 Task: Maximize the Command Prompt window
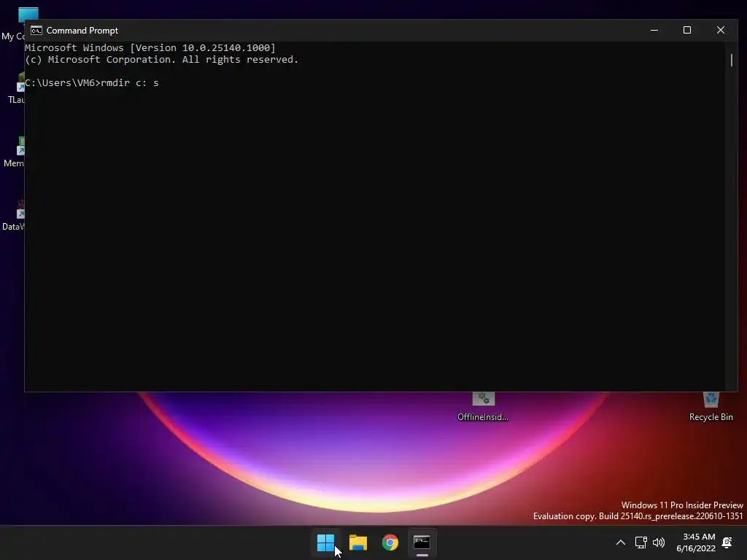(687, 30)
